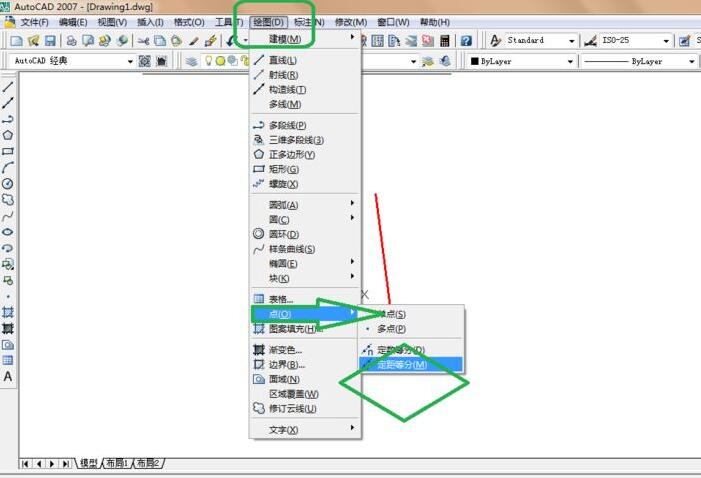The height and width of the screenshot is (478, 701).
Task: Click Workspace Settings gear icon
Action: click(x=144, y=61)
